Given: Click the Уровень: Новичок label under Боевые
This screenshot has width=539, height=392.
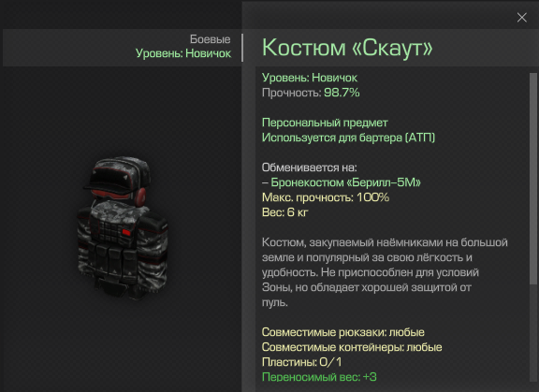Looking at the screenshot, I should click(x=183, y=53).
